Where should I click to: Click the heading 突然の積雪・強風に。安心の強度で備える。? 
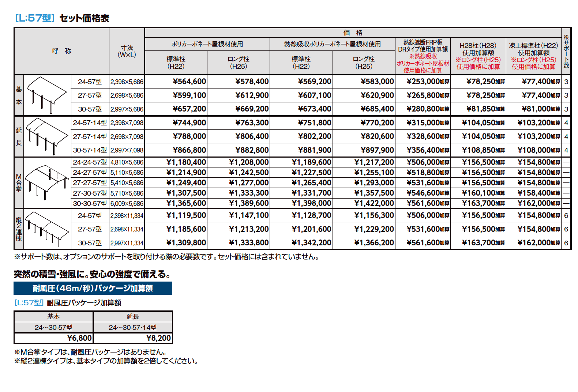[x=93, y=274]
